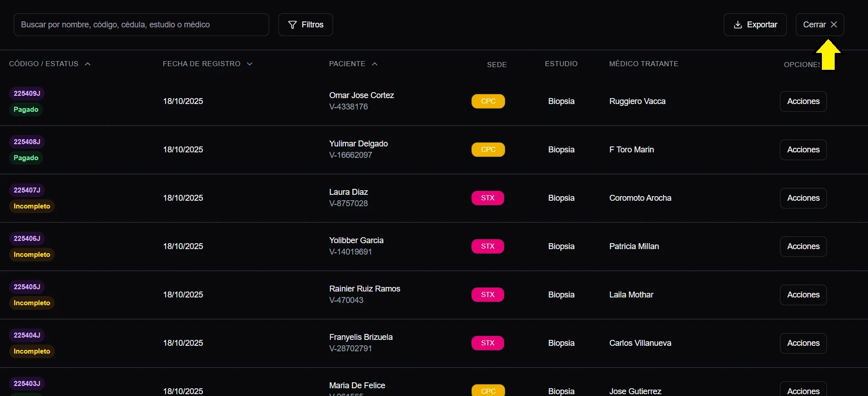Click case code badge 225404J
The width and height of the screenshot is (868, 396).
[27, 335]
